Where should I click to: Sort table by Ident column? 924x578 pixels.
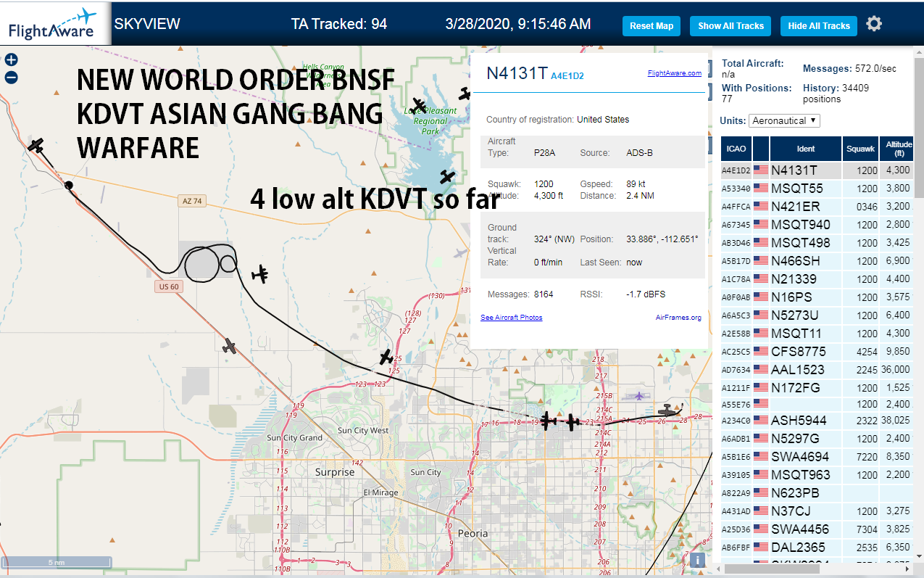click(806, 149)
